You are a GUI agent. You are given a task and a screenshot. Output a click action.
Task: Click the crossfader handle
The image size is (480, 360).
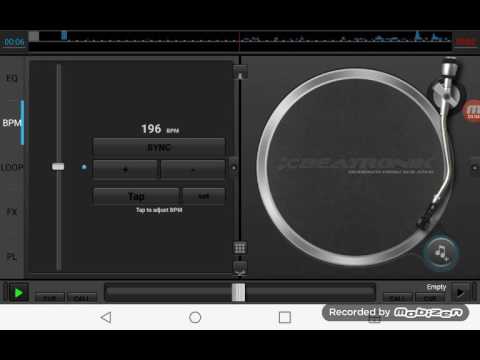tap(238, 292)
